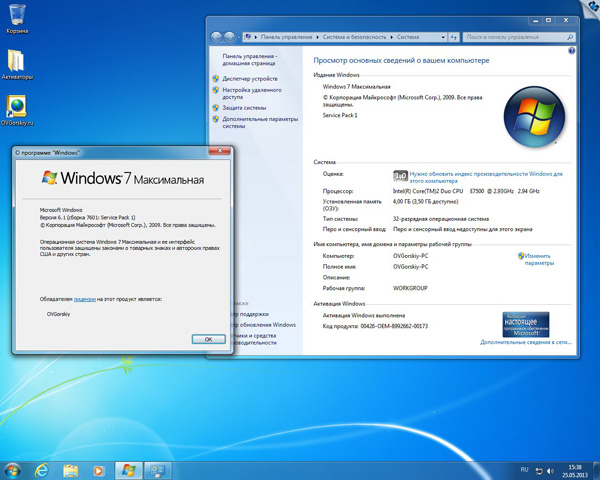Viewport: 600px width, 480px height.
Task: Launch Internet Explorer from taskbar
Action: click(x=42, y=470)
